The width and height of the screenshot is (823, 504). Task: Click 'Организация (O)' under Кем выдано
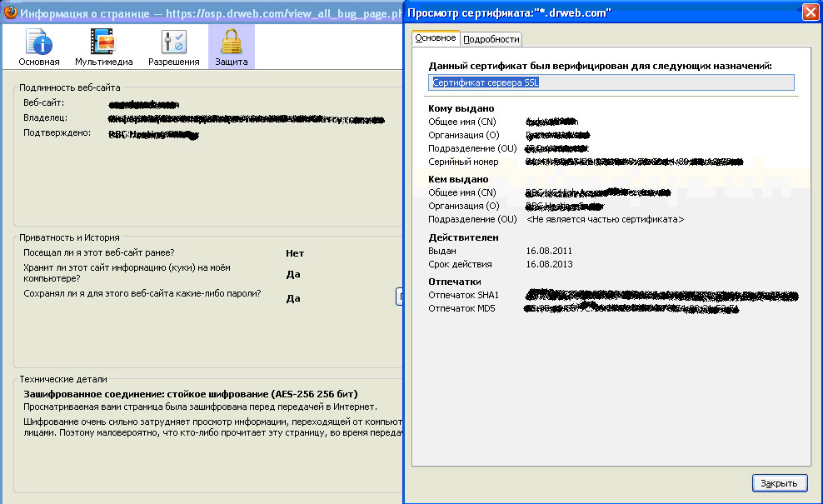pos(463,206)
